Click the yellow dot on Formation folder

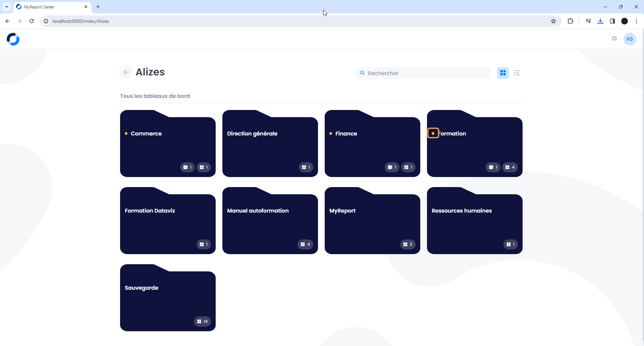(433, 133)
